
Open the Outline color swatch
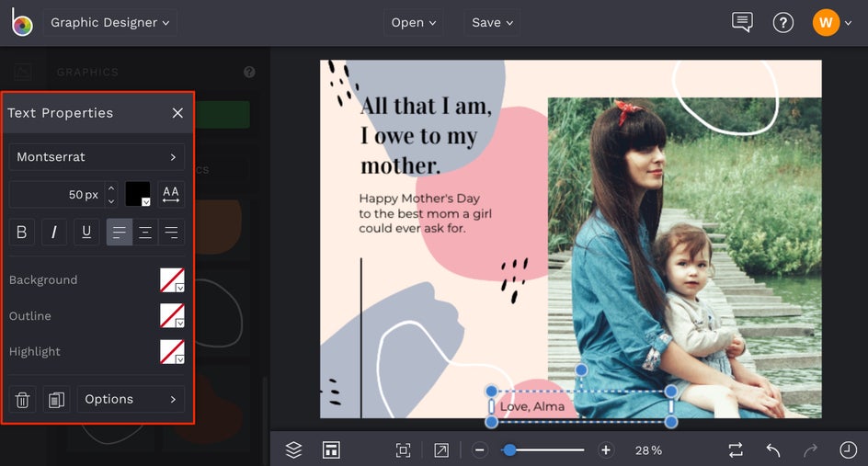click(x=172, y=315)
